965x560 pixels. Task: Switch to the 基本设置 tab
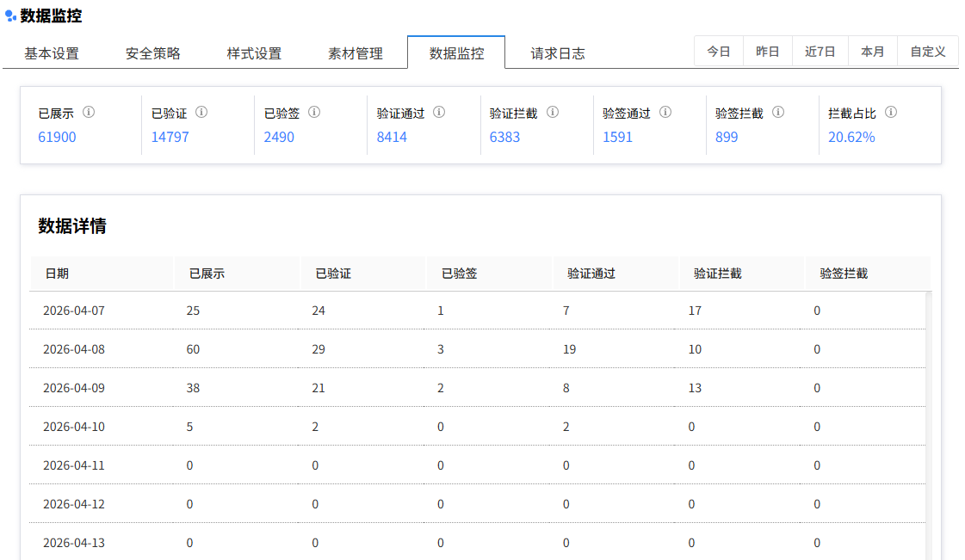click(x=52, y=53)
